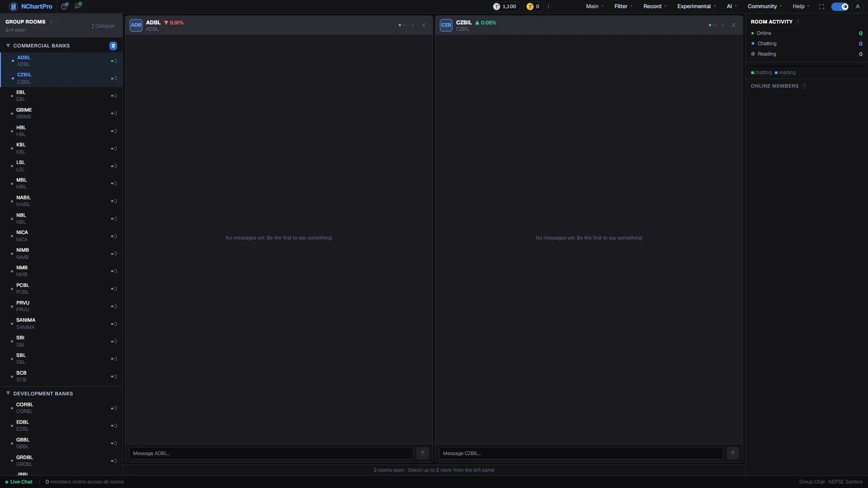868x488 pixels.
Task: Click the NChartPro logo icon
Action: coord(13,6)
